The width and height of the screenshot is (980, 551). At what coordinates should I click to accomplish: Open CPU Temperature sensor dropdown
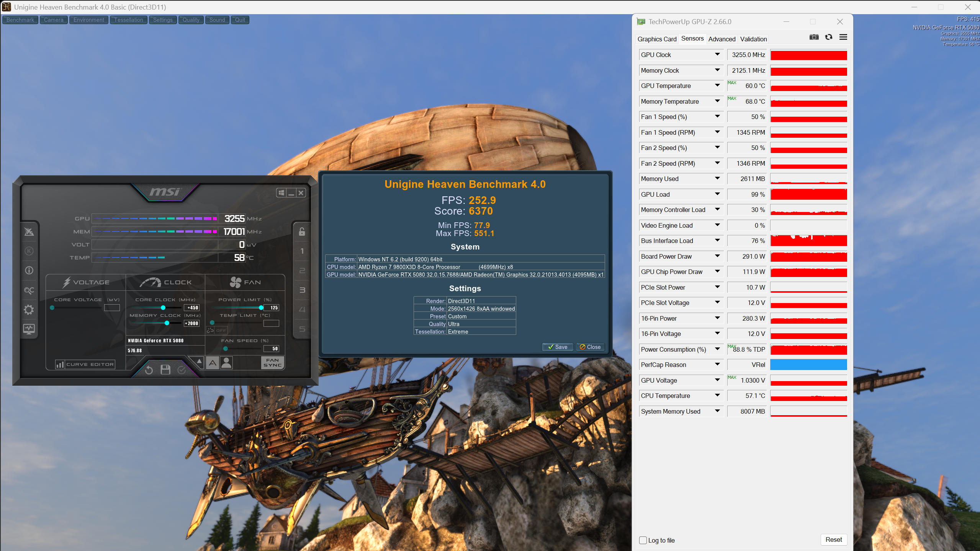717,396
